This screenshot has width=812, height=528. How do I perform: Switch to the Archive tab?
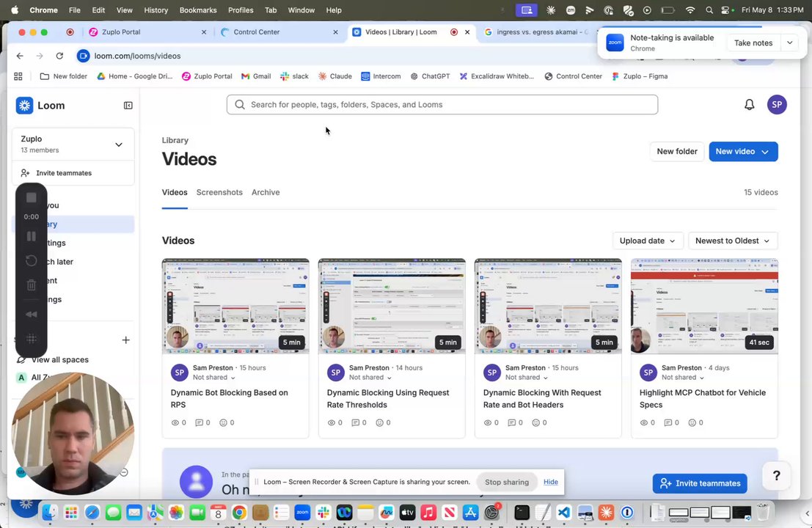(266, 192)
